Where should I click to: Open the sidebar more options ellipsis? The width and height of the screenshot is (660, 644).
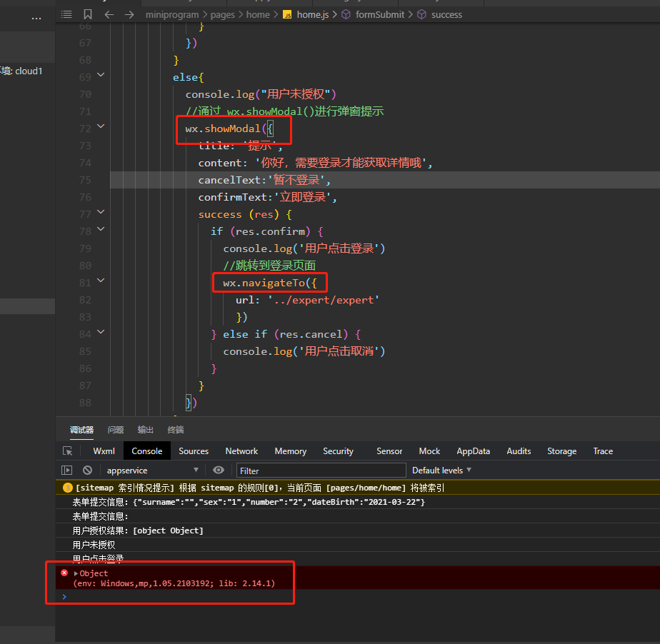click(x=36, y=19)
